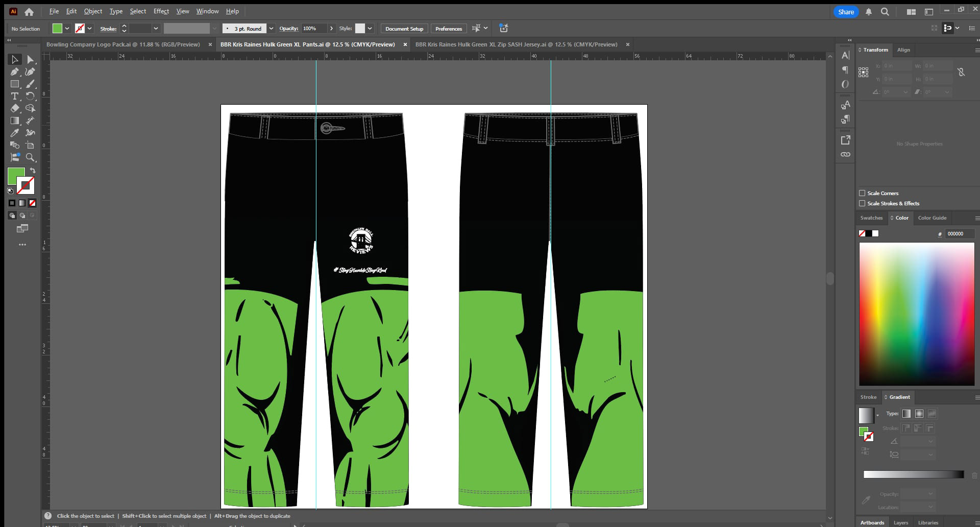Pick a color from the spectrum ramp
Image resolution: width=980 pixels, height=527 pixels.
[x=917, y=314]
